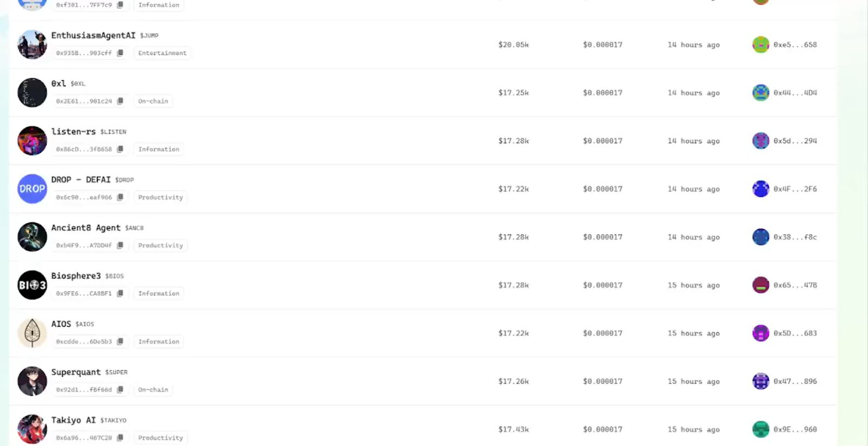
Task: Open the Biosphere3 BIO3 logo
Action: point(32,285)
